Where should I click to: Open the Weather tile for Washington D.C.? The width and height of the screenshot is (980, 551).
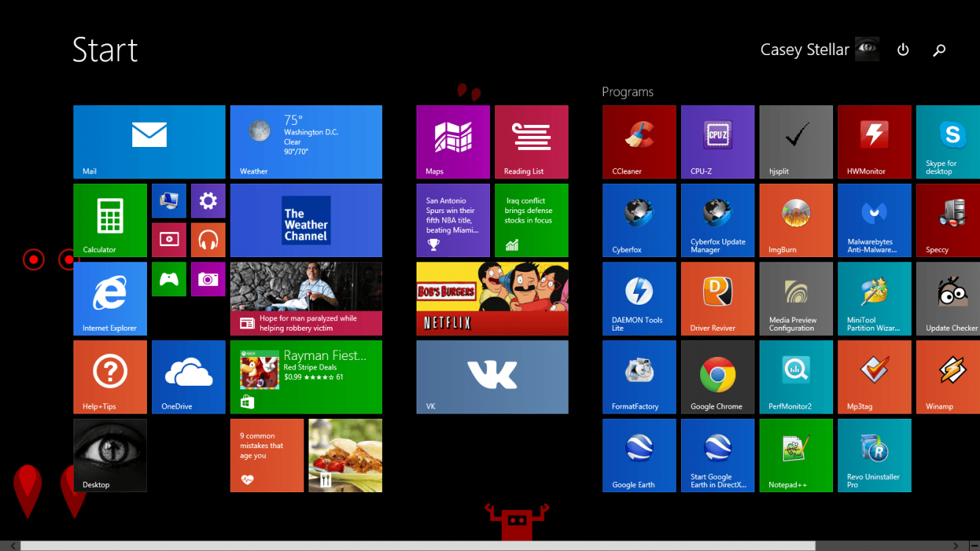(306, 142)
